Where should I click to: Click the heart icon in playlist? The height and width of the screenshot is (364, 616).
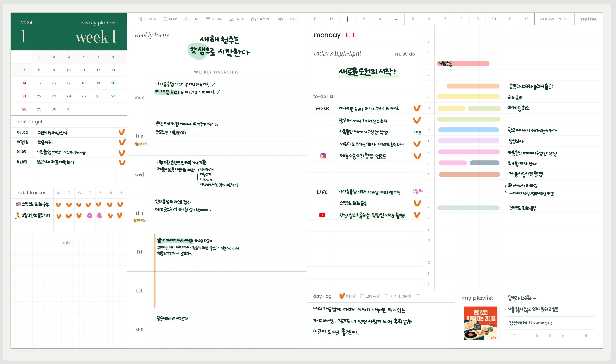click(586, 336)
